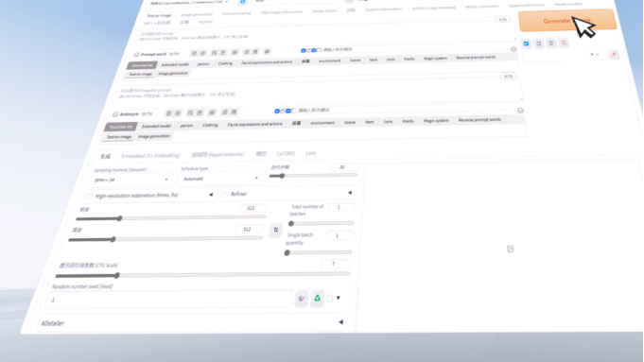644x362 pixels.
Task: Click the orange Generate button
Action: pos(567,21)
